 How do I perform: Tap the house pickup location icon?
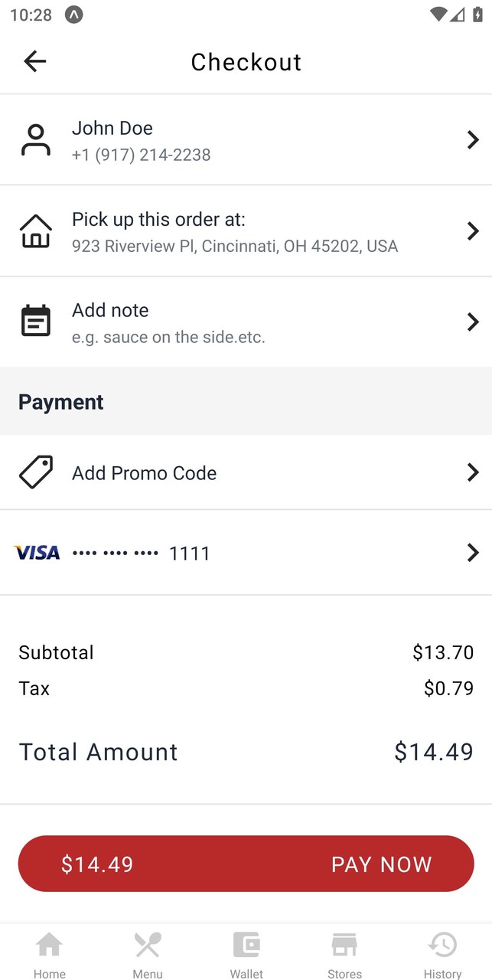(x=36, y=231)
